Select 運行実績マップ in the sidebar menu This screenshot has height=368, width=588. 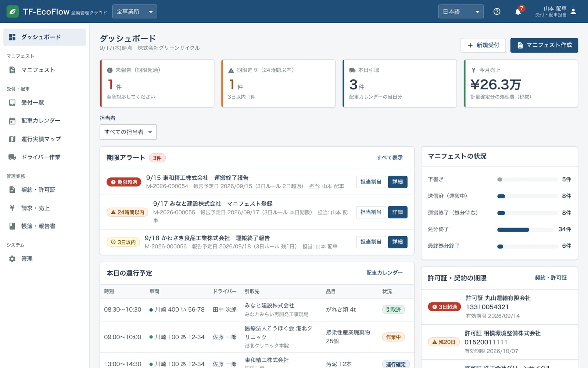point(44,139)
